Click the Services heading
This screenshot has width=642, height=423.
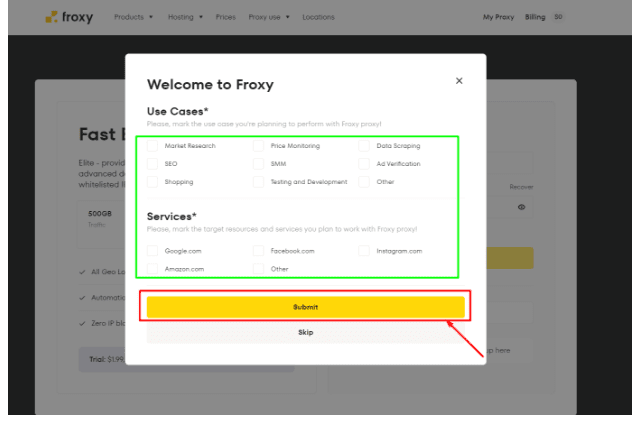click(x=172, y=216)
